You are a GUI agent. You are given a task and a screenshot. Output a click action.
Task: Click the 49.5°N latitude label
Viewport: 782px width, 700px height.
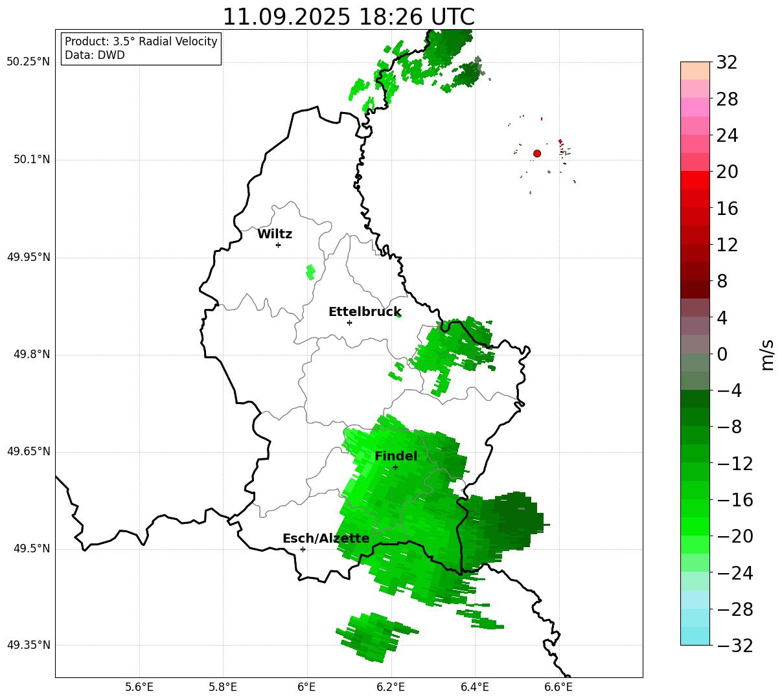coord(32,549)
